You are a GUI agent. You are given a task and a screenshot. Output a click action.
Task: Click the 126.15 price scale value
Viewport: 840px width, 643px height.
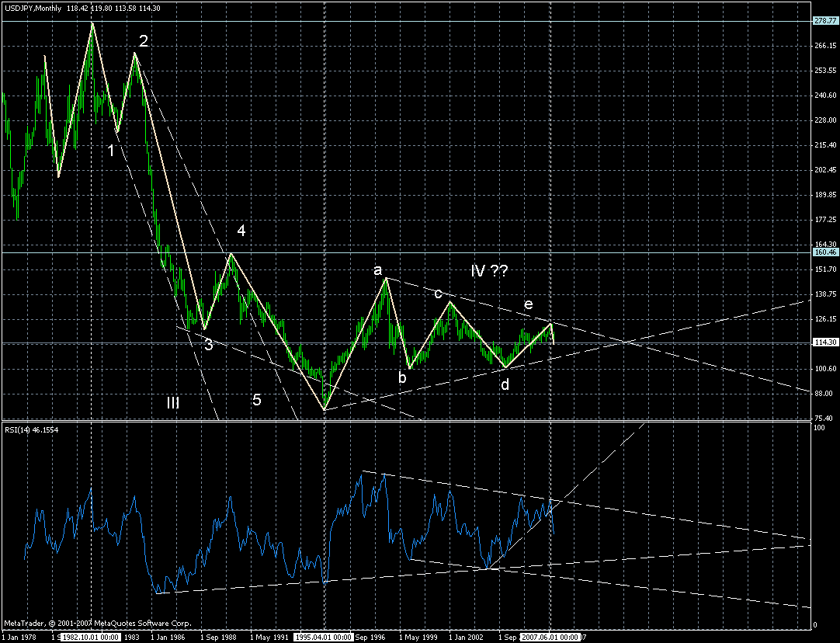click(825, 319)
